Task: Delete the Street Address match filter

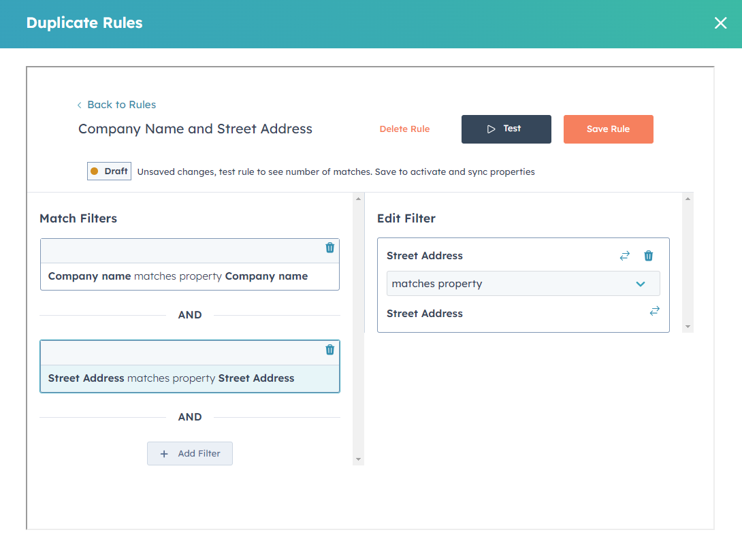Action: pos(329,350)
